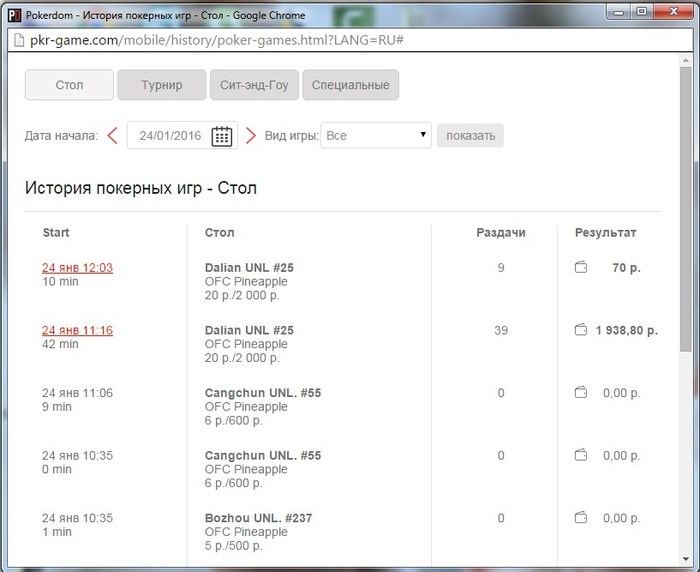Switch to the Турнир tab
Image resolution: width=700 pixels, height=572 pixels.
tap(162, 85)
